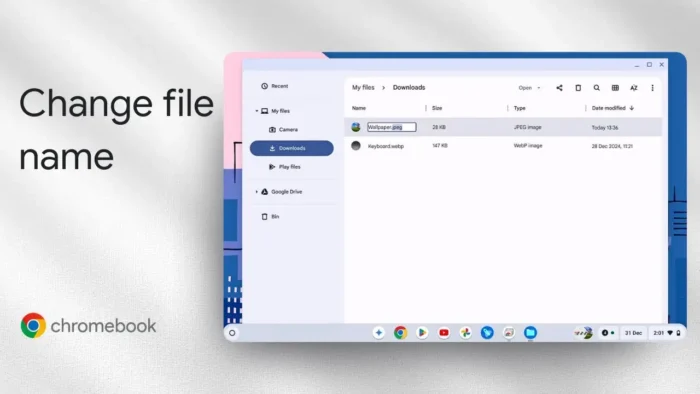This screenshot has height=394, width=700.
Task: Select the Downloads folder in the sidebar
Action: [292, 148]
